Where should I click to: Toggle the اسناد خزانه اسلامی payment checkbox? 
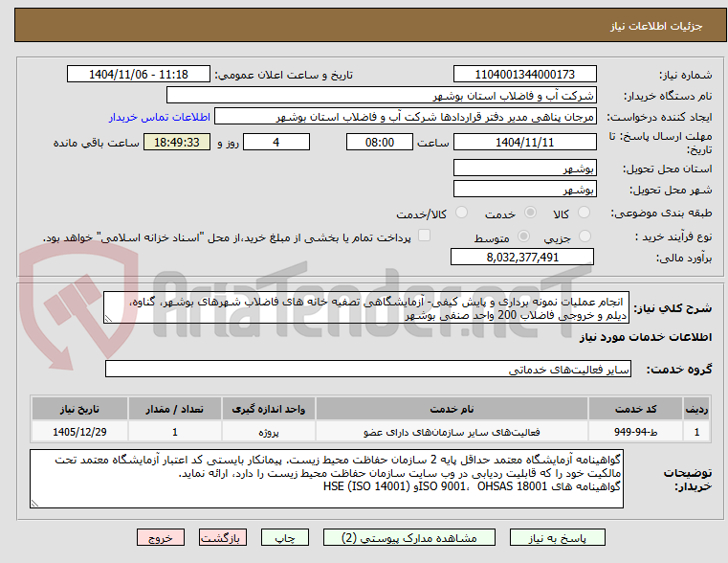pos(424,236)
